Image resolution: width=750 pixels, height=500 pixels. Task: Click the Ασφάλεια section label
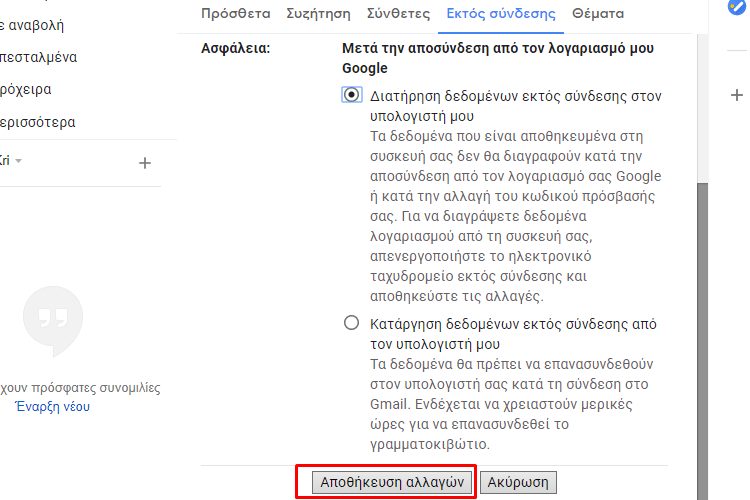coord(235,48)
